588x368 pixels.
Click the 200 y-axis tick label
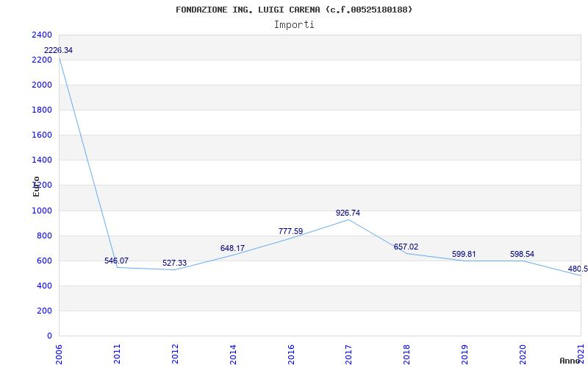45,311
